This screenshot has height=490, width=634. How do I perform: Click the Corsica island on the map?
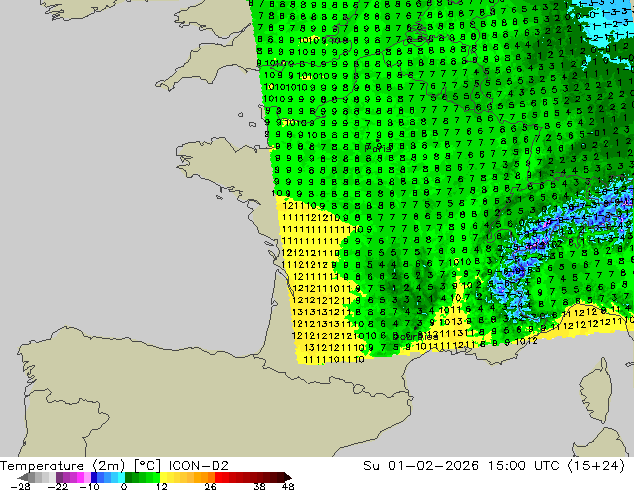coord(598,391)
